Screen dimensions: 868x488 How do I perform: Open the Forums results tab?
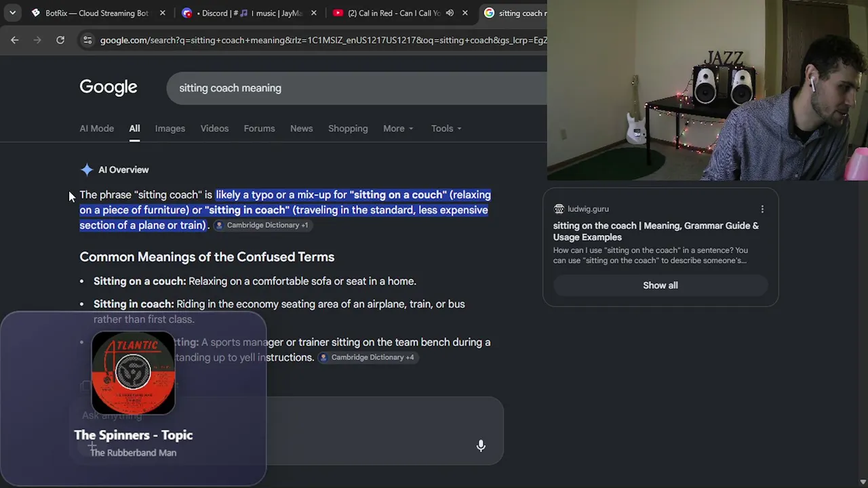point(259,128)
